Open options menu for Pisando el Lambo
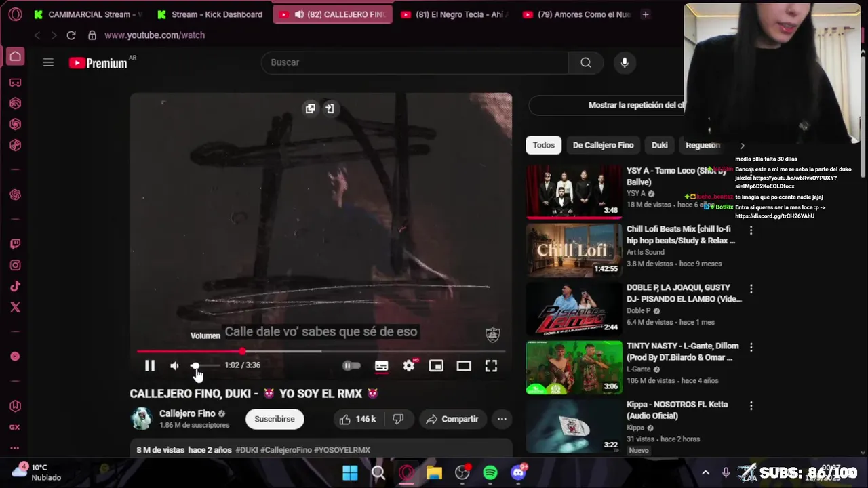 (751, 289)
